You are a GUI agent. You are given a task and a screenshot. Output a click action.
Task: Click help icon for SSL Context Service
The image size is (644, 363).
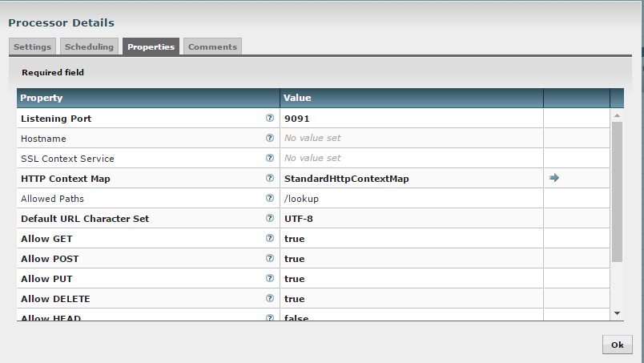coord(270,158)
